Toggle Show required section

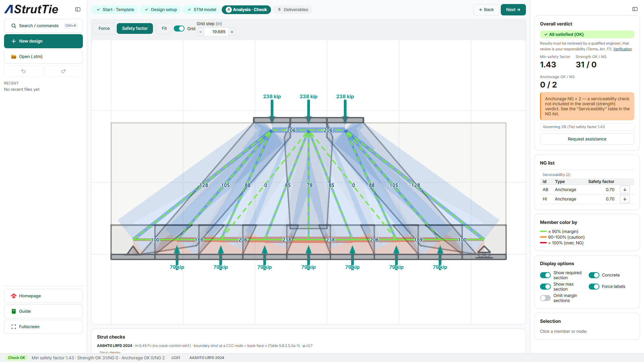545,275
